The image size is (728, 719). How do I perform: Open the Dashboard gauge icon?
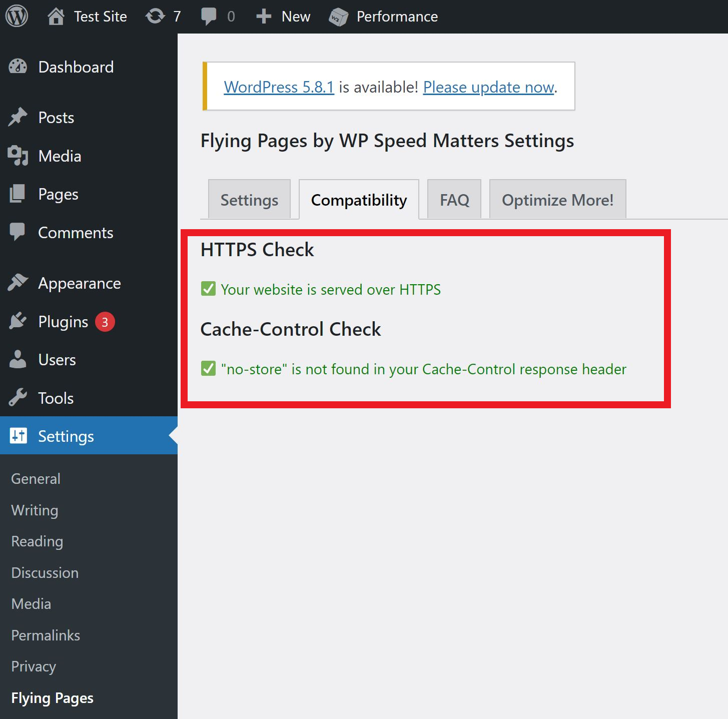pyautogui.click(x=18, y=67)
